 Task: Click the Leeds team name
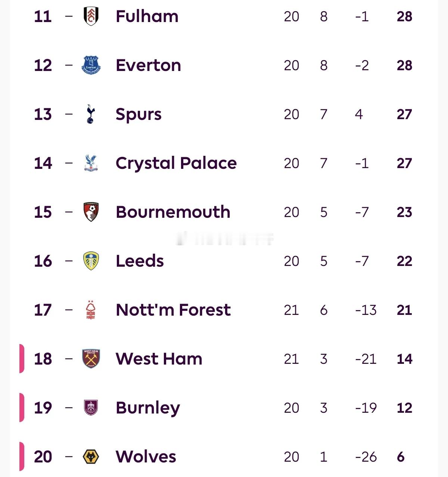140,261
